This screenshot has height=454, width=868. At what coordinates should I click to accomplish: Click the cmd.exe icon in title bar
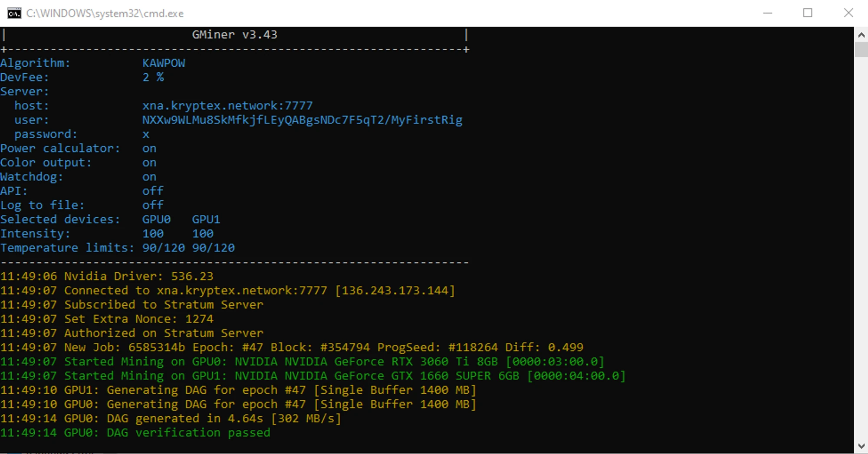point(14,13)
